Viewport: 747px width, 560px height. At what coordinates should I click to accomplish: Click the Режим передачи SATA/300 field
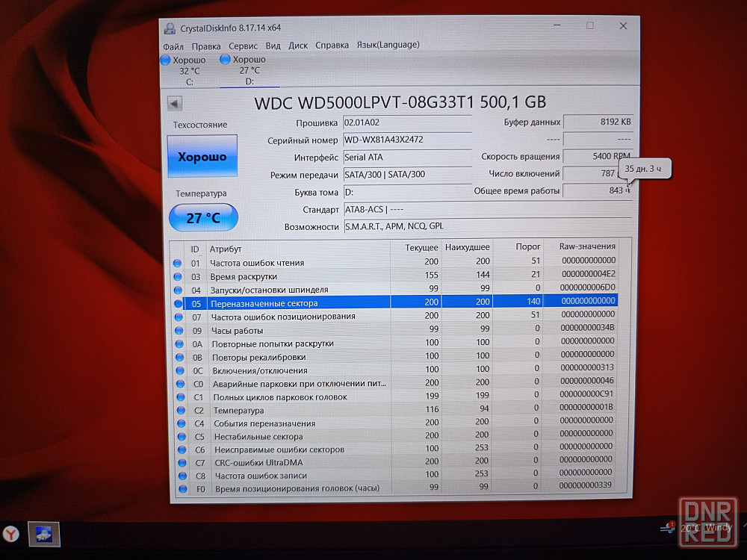point(407,174)
